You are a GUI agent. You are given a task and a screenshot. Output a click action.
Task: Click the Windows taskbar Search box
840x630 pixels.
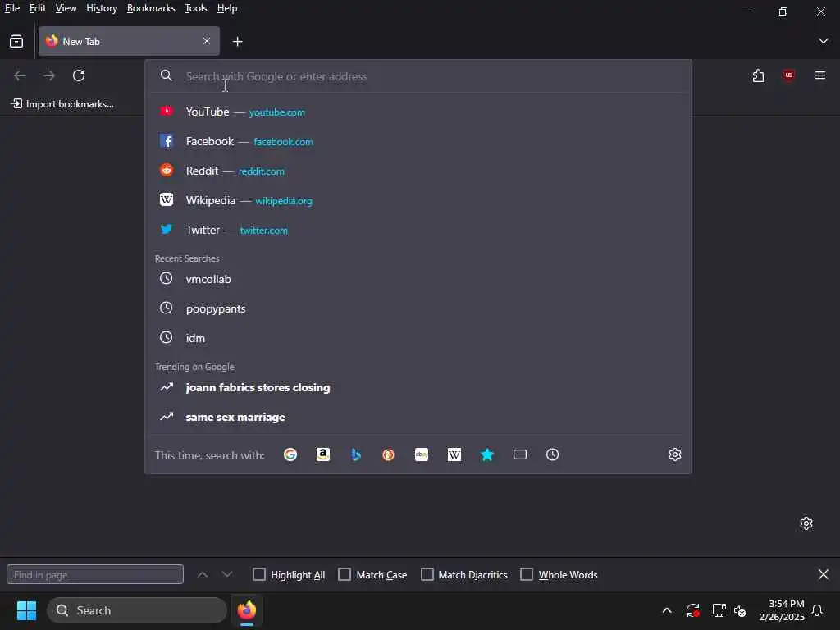(x=137, y=610)
